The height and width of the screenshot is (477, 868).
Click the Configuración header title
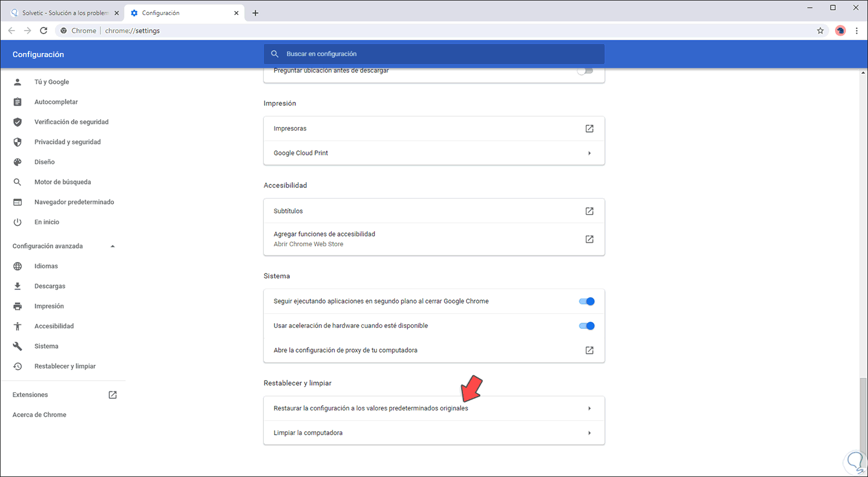point(38,54)
